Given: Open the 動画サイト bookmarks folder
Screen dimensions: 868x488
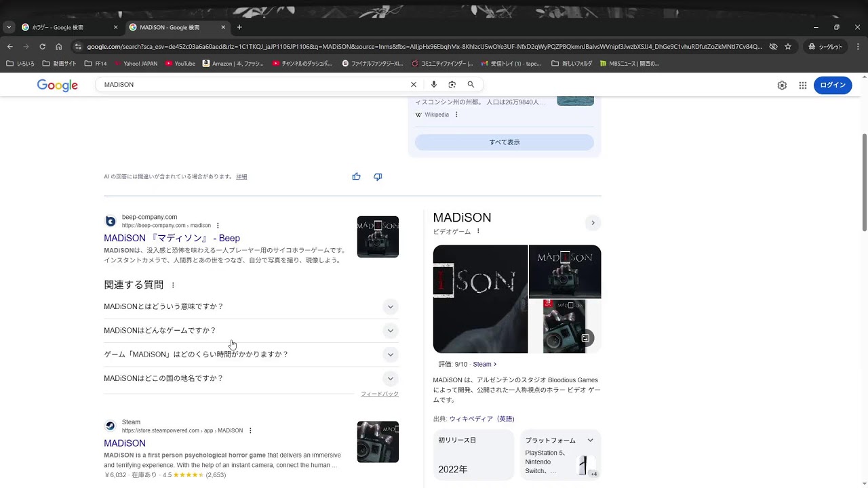Looking at the screenshot, I should pos(60,64).
